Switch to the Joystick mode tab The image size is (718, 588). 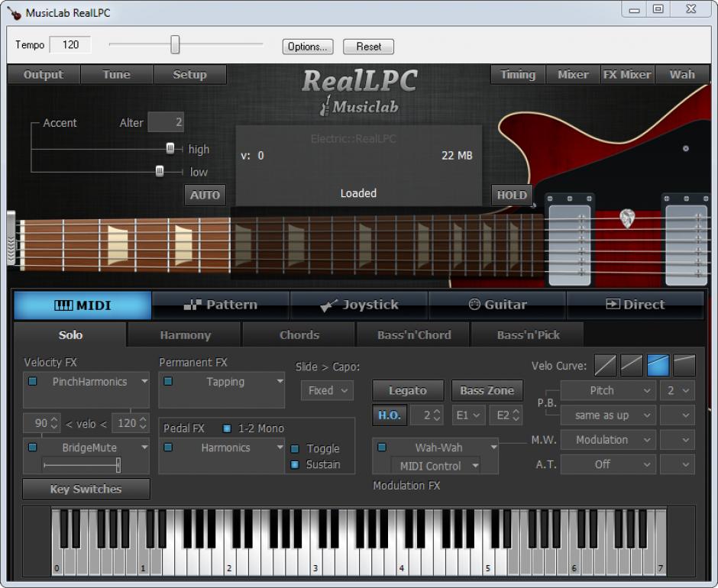click(x=359, y=305)
